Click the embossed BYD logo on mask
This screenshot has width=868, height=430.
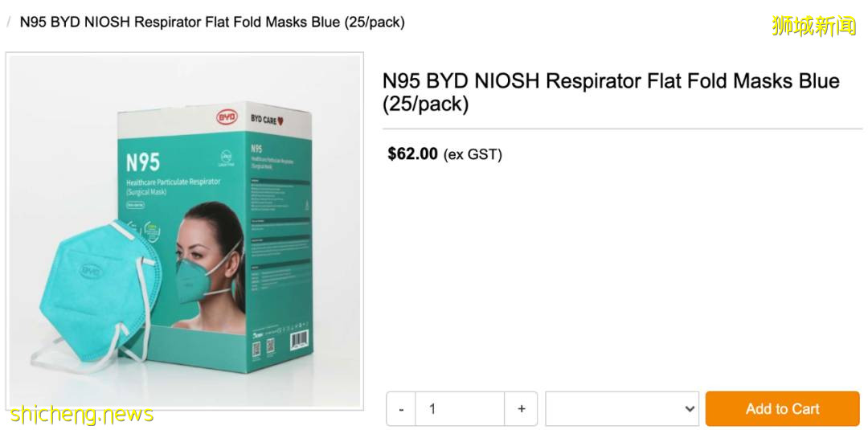click(x=92, y=272)
